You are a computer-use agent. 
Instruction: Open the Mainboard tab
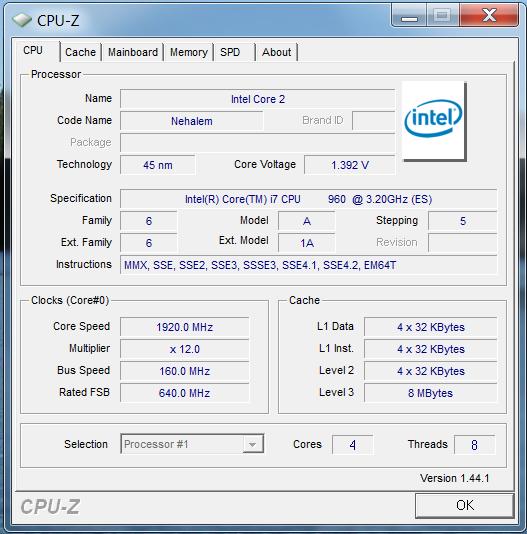[x=133, y=52]
